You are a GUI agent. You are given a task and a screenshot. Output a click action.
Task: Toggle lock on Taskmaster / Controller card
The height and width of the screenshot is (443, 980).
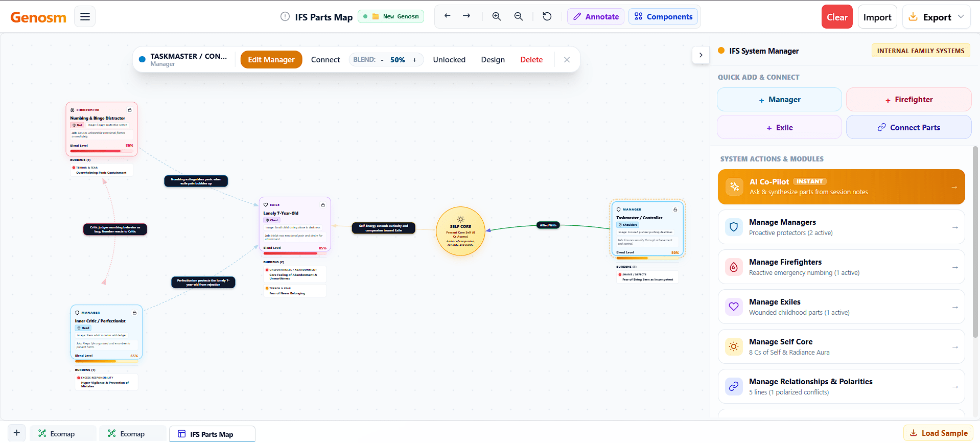(675, 209)
